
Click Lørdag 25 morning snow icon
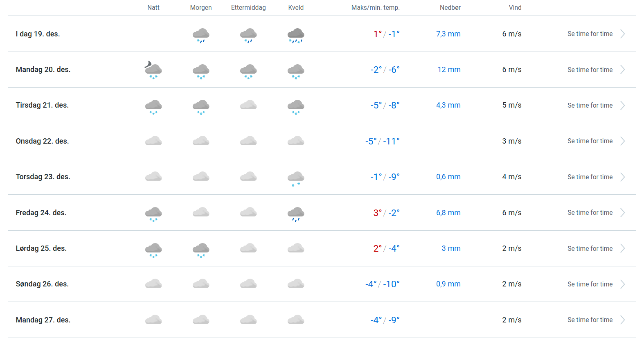coord(201,249)
